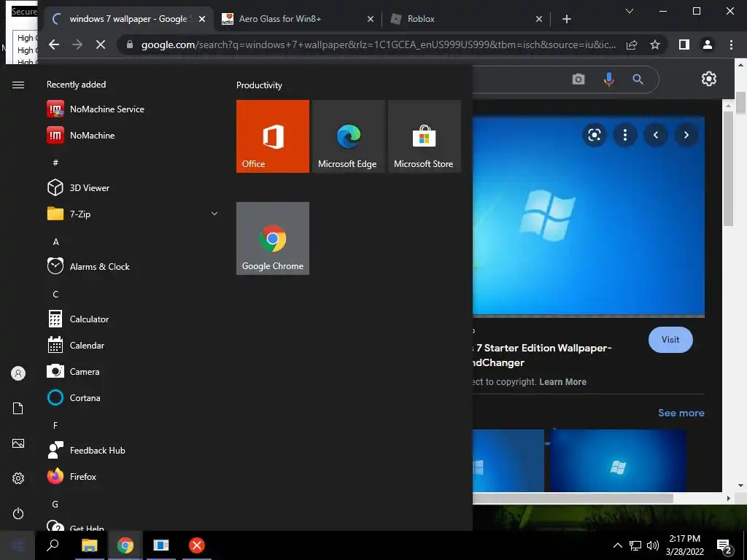Open image preview three-dot options
The height and width of the screenshot is (560, 747).
coord(625,135)
